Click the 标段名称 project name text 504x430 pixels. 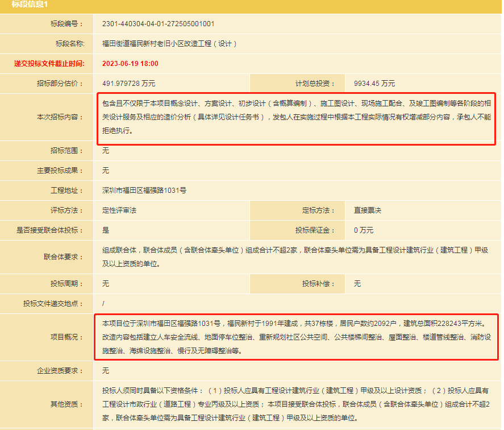(169, 44)
